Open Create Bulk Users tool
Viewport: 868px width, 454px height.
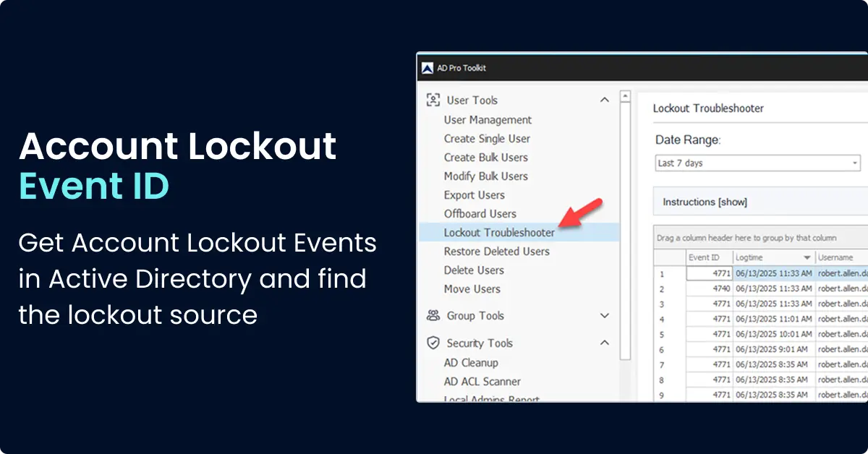click(485, 158)
